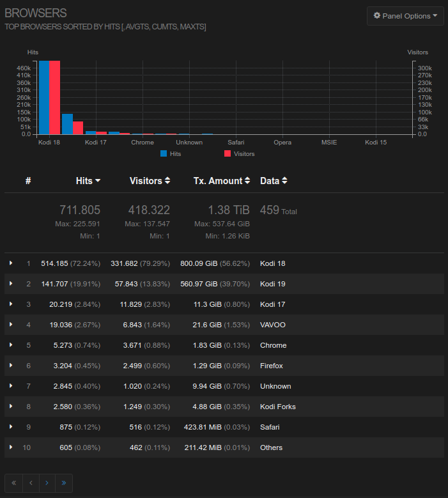The height and width of the screenshot is (498, 448).
Task: Toggle Hits series in chart legend
Action: coord(171,153)
